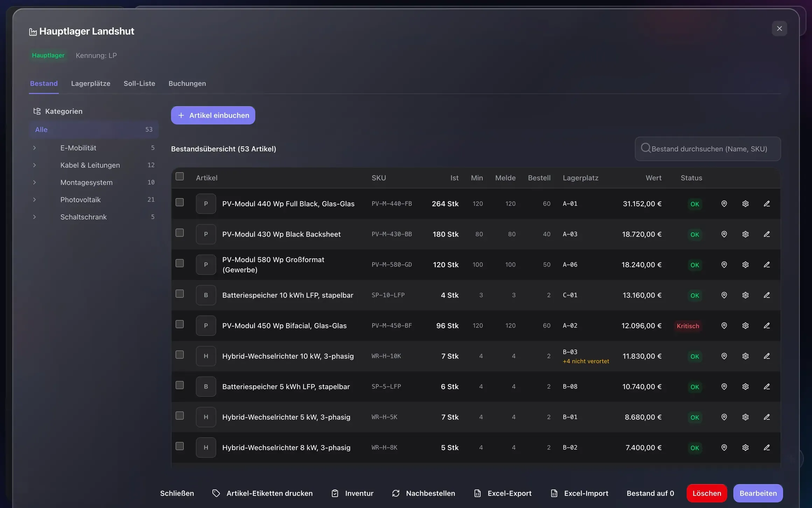812x508 pixels.
Task: Show location pin for PV-Modul 450 Wp Bifacial
Action: tap(724, 325)
